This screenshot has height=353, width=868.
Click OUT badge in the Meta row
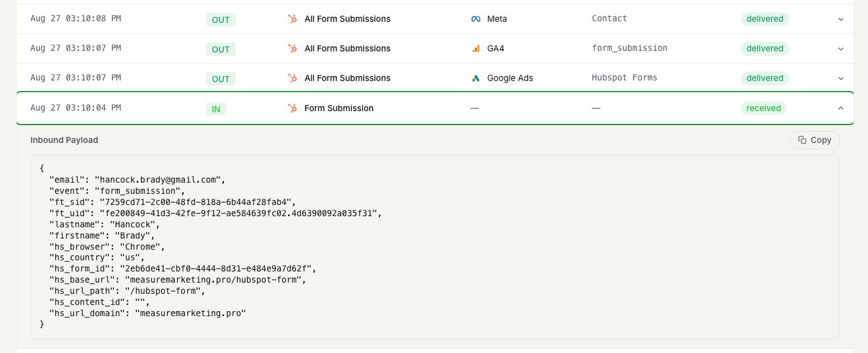click(x=221, y=20)
